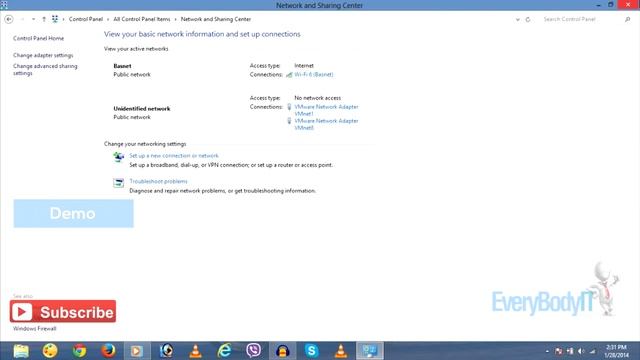This screenshot has width=640, height=360.
Task: Go back using the back arrow
Action: [x=9, y=19]
